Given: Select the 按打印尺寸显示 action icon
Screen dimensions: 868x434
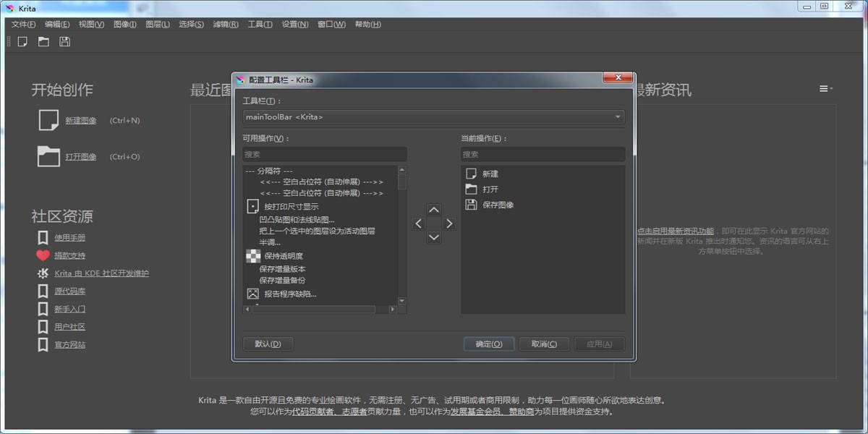Looking at the screenshot, I should coord(252,206).
